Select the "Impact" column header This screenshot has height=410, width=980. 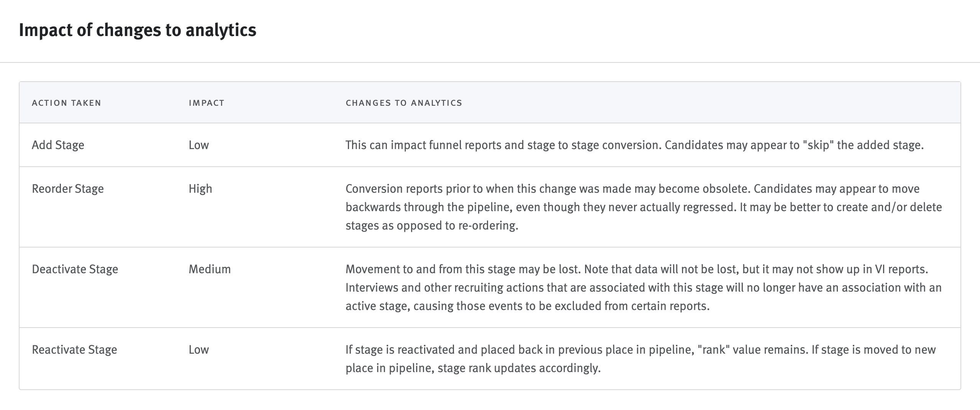tap(206, 103)
